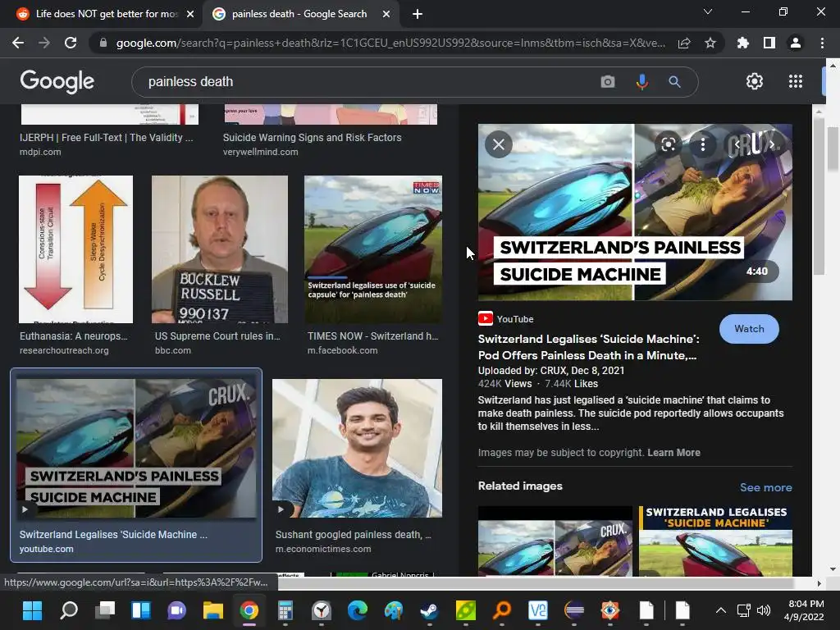This screenshot has width=840, height=630.
Task: Open Chrome three-dot menu
Action: (822, 43)
